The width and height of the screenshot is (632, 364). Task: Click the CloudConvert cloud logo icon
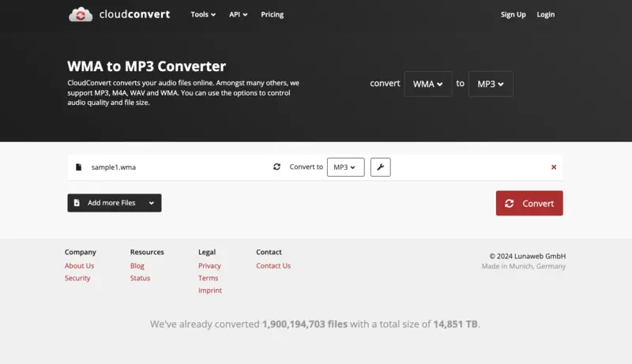pyautogui.click(x=81, y=14)
